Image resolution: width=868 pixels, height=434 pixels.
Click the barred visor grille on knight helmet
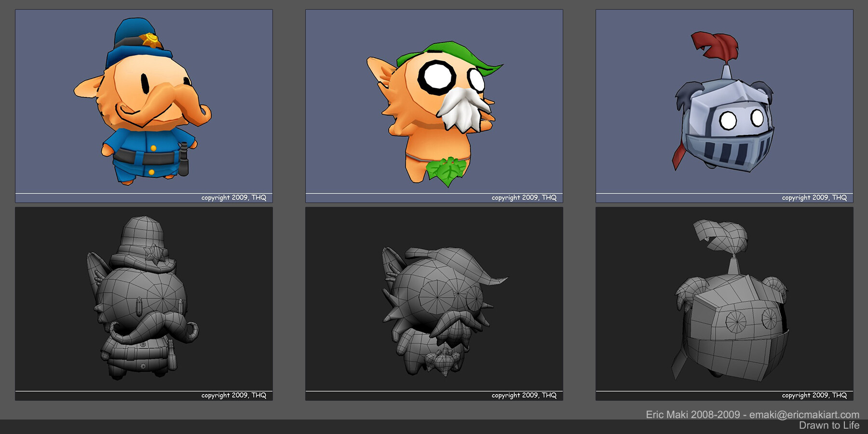728,150
